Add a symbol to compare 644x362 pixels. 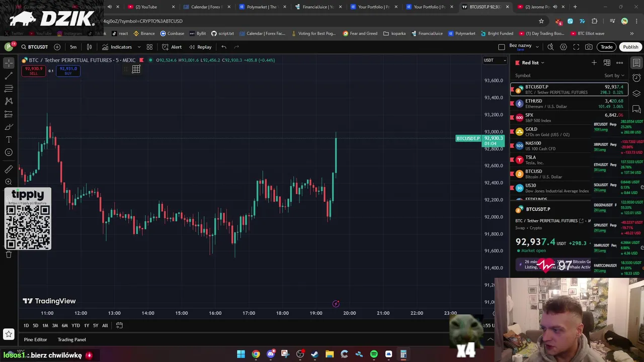pos(57,47)
